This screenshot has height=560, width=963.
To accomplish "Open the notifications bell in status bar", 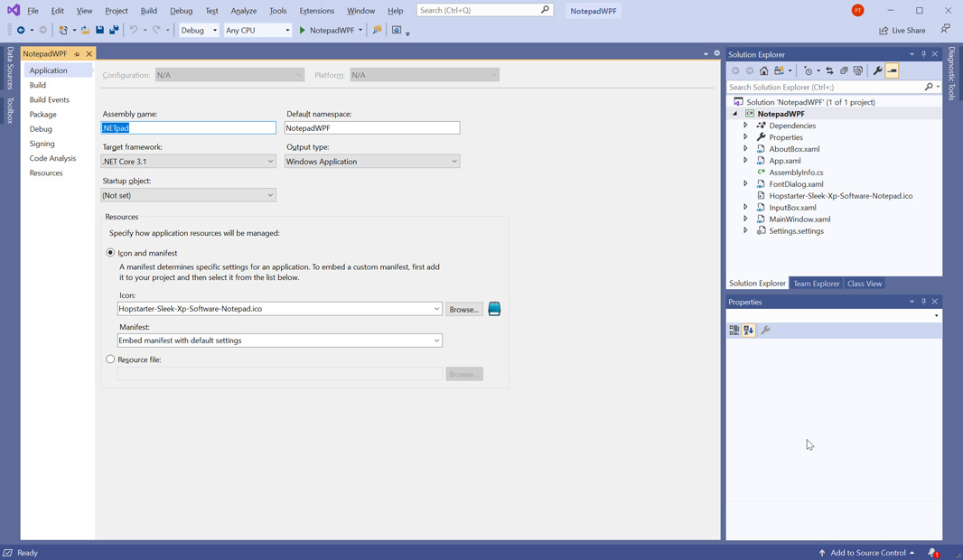I will point(933,553).
